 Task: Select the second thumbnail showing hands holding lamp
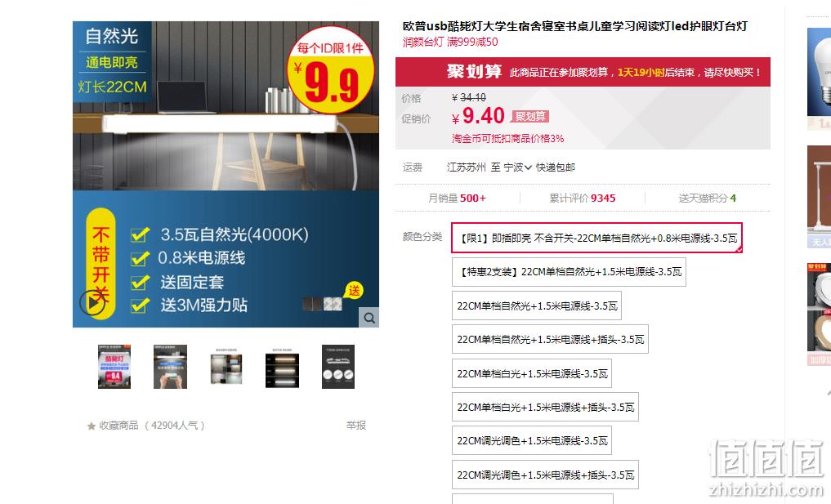pyautogui.click(x=170, y=367)
